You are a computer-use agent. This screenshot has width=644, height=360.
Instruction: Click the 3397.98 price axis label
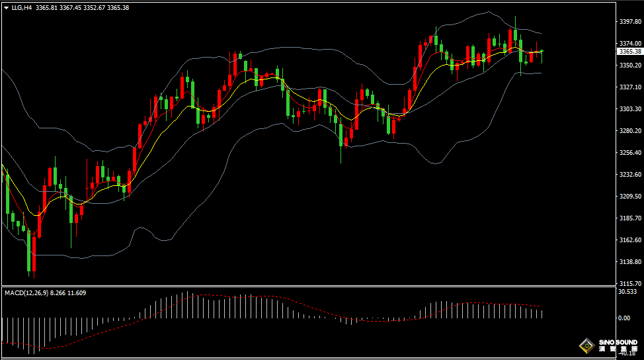click(629, 22)
